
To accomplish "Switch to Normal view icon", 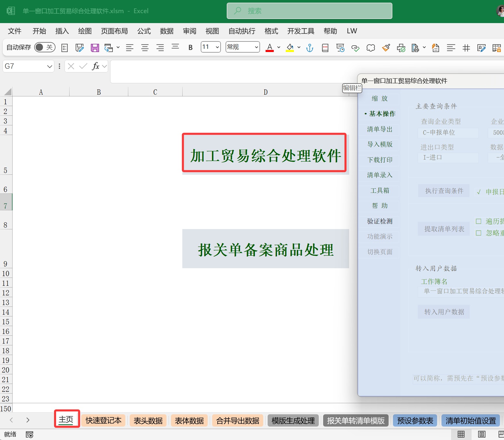I will coord(461,434).
